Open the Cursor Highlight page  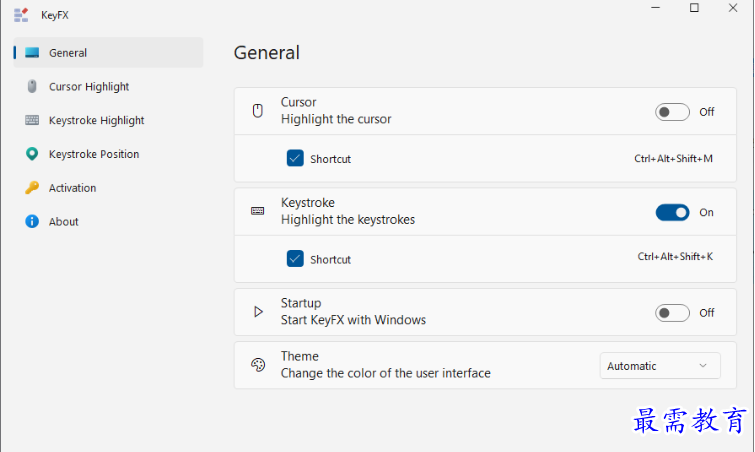point(108,87)
